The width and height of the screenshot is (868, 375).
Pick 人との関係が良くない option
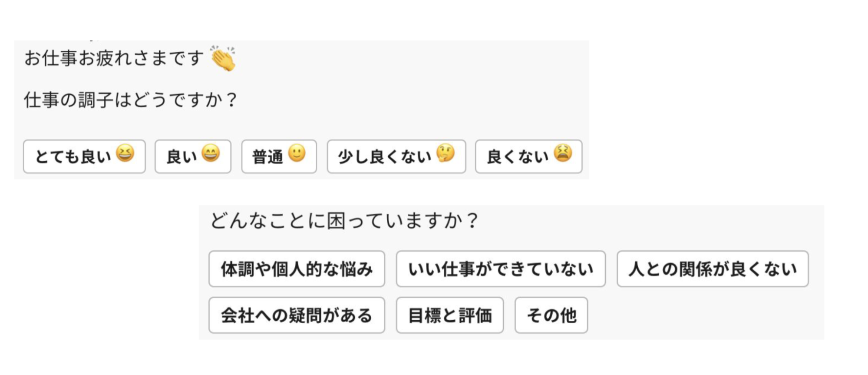point(713,269)
